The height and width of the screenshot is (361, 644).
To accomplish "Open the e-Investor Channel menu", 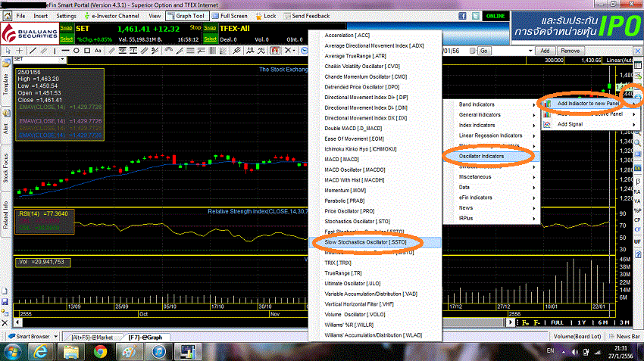I will [x=111, y=16].
